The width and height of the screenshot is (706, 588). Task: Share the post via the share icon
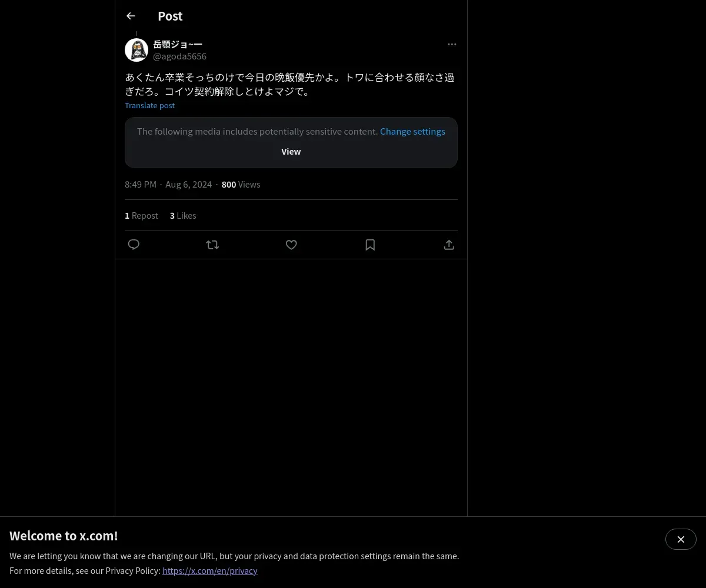(x=449, y=245)
